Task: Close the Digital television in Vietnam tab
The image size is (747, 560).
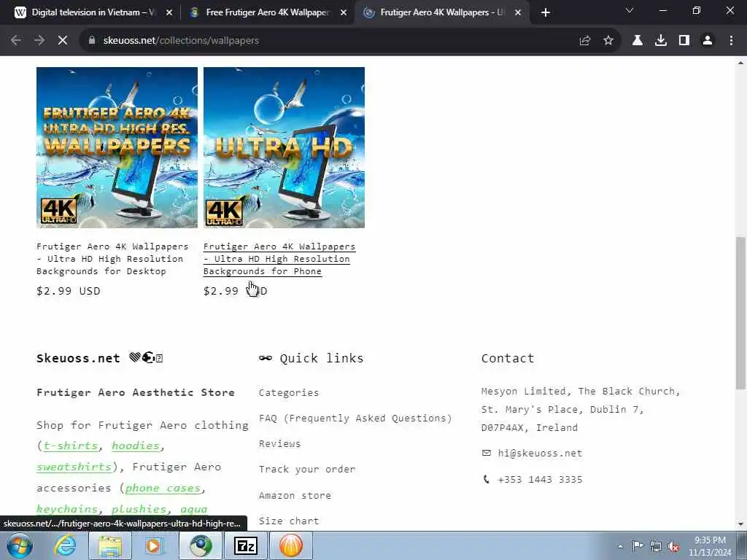Action: (169, 13)
